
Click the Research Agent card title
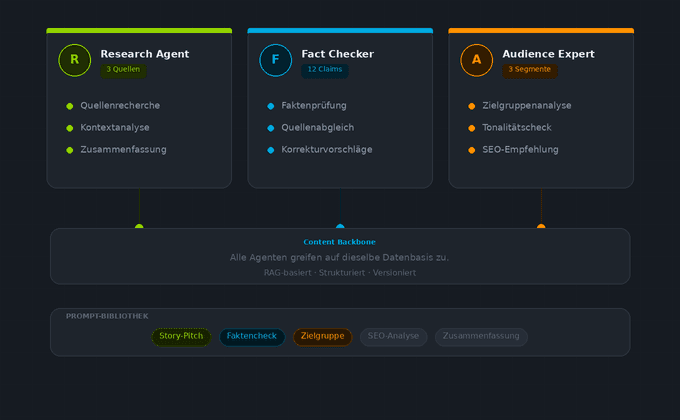pyautogui.click(x=144, y=54)
